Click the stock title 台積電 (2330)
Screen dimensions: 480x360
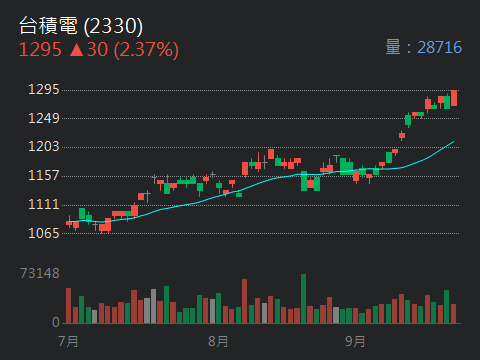click(x=81, y=26)
